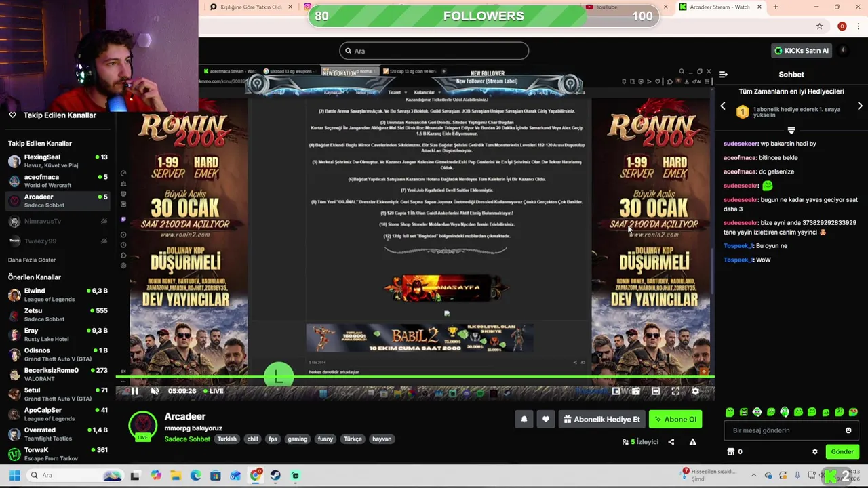Show previous gift leaderboard entry
Image resolution: width=868 pixels, height=488 pixels.
click(723, 106)
